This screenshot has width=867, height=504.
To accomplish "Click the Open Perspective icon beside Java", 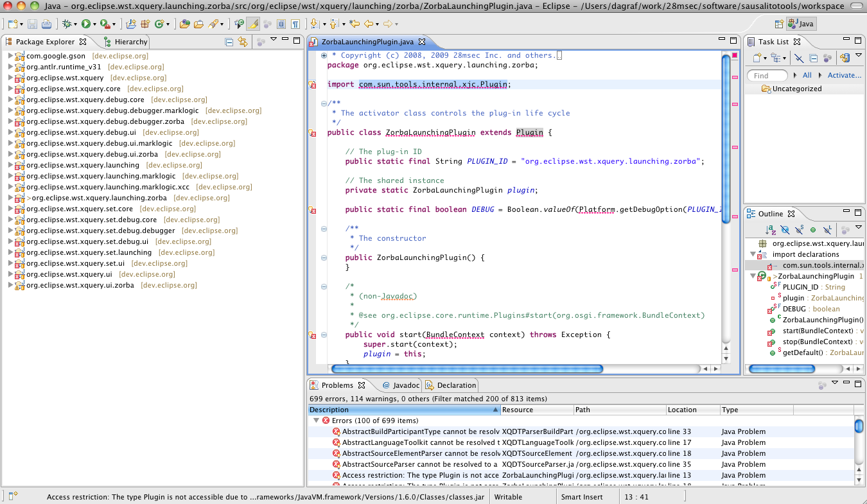I will click(779, 24).
